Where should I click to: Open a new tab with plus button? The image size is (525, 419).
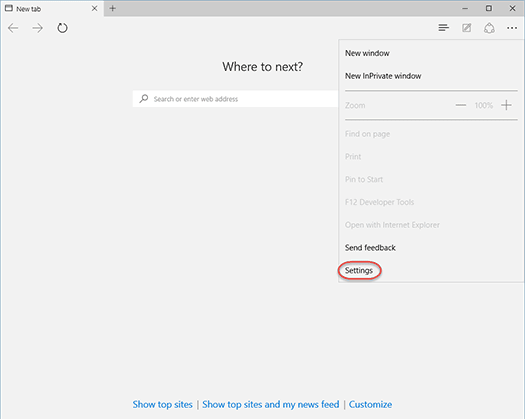tap(112, 8)
